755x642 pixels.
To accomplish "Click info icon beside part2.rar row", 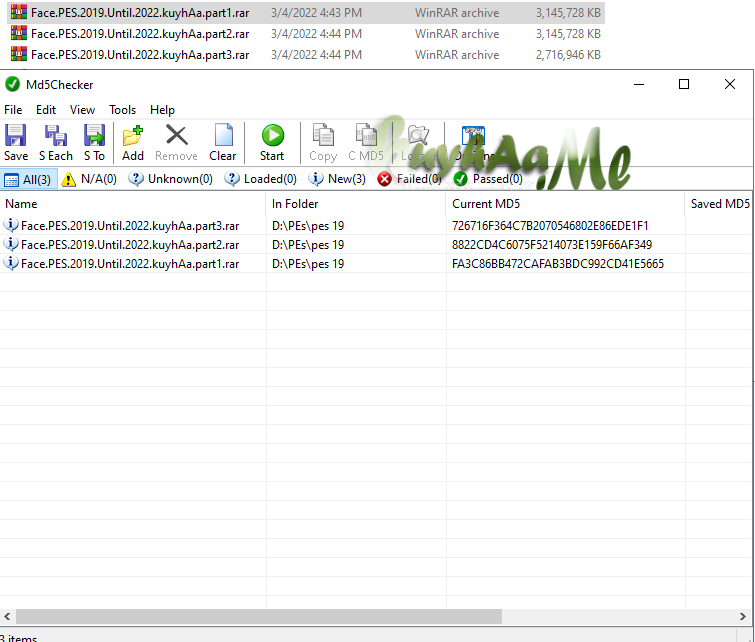I will coord(11,244).
